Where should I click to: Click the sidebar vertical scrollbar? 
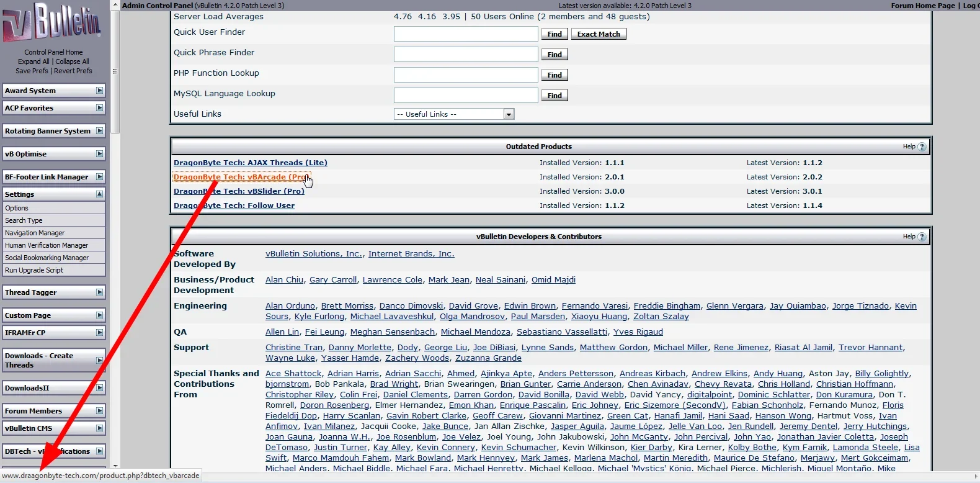point(115,71)
